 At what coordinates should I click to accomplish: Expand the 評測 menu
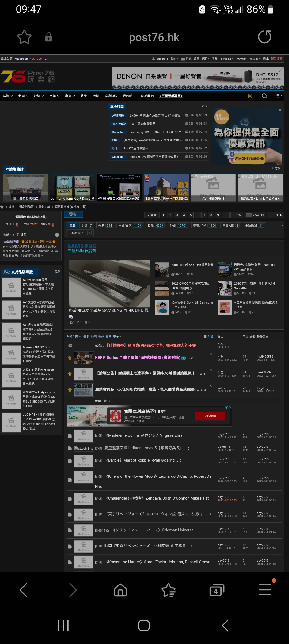(39, 96)
